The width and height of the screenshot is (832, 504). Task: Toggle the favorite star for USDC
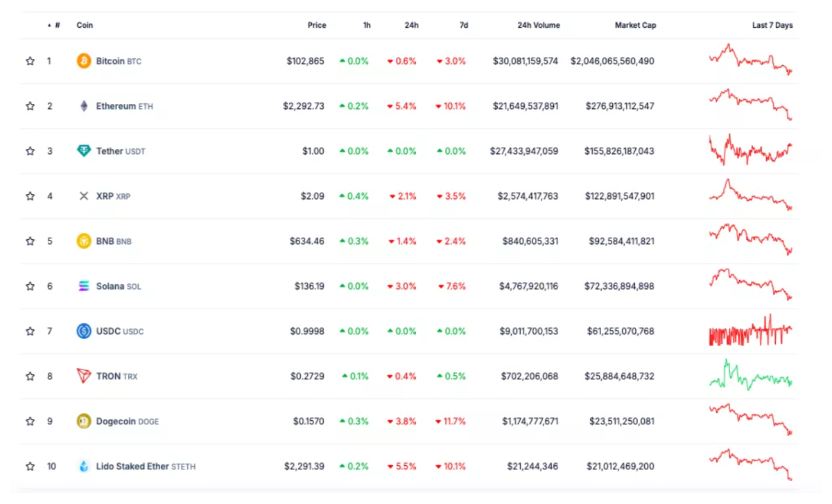30,331
